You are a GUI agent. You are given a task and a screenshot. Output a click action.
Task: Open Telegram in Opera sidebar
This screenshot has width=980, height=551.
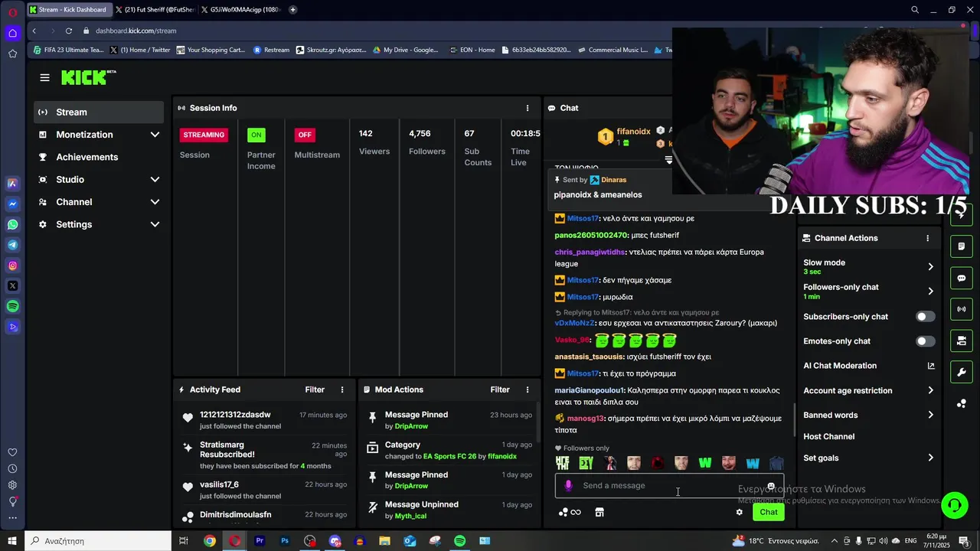(x=12, y=245)
